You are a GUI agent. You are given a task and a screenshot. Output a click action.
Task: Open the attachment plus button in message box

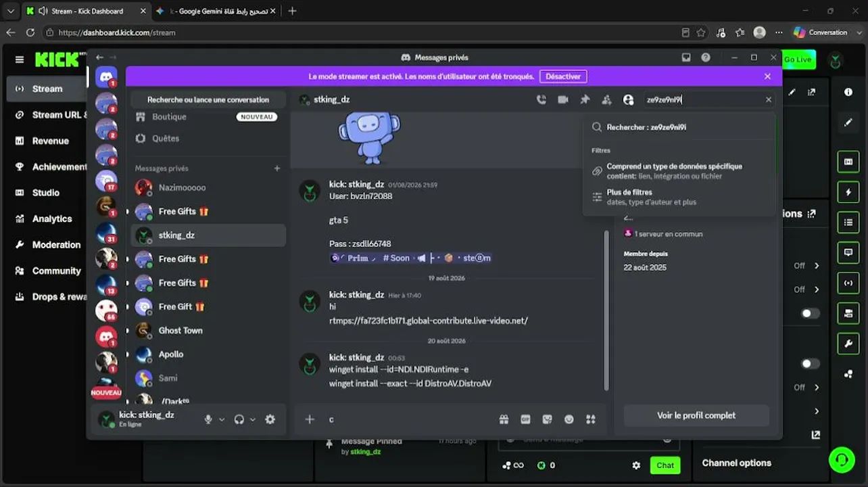point(310,419)
